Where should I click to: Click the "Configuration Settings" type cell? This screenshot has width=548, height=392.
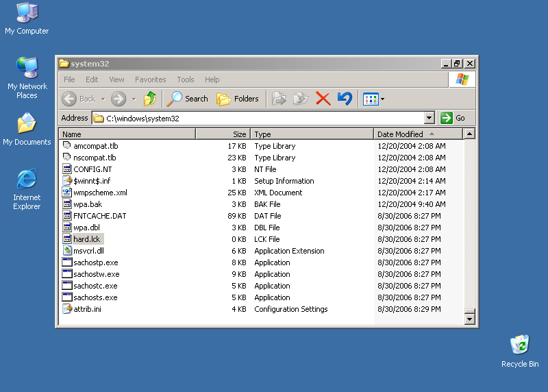pyautogui.click(x=291, y=309)
